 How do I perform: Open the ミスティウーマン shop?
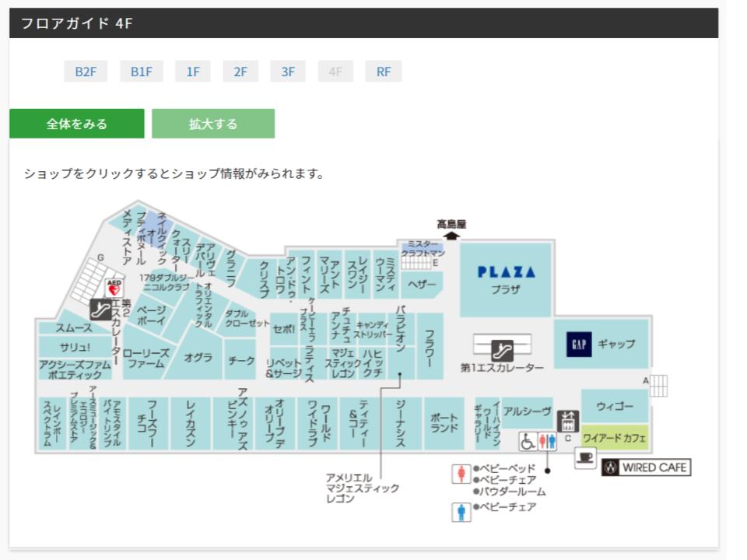click(x=385, y=275)
